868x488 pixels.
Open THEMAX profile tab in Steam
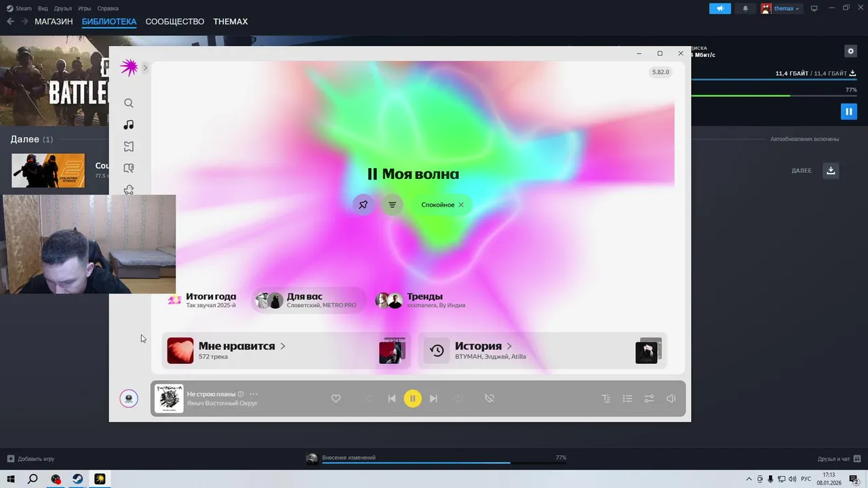231,22
